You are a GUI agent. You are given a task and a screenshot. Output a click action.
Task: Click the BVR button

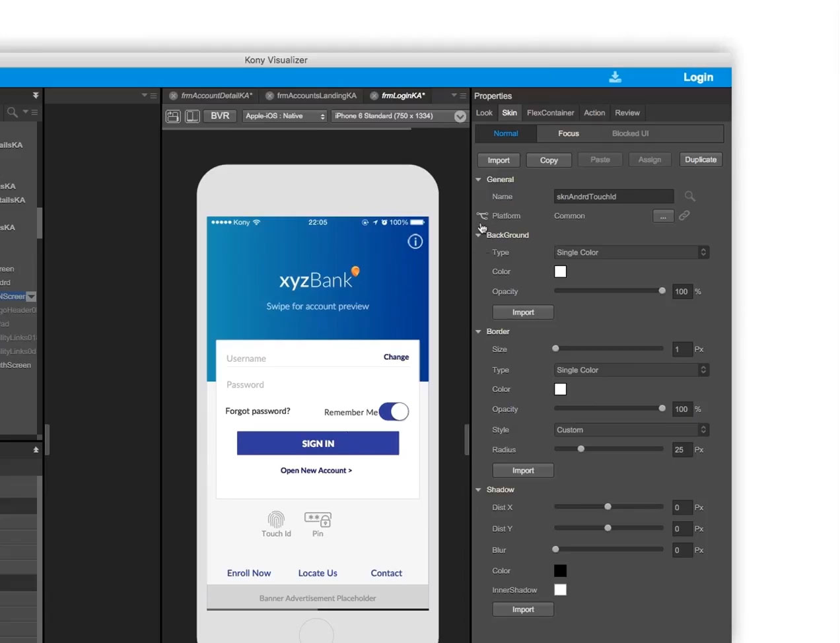(220, 116)
